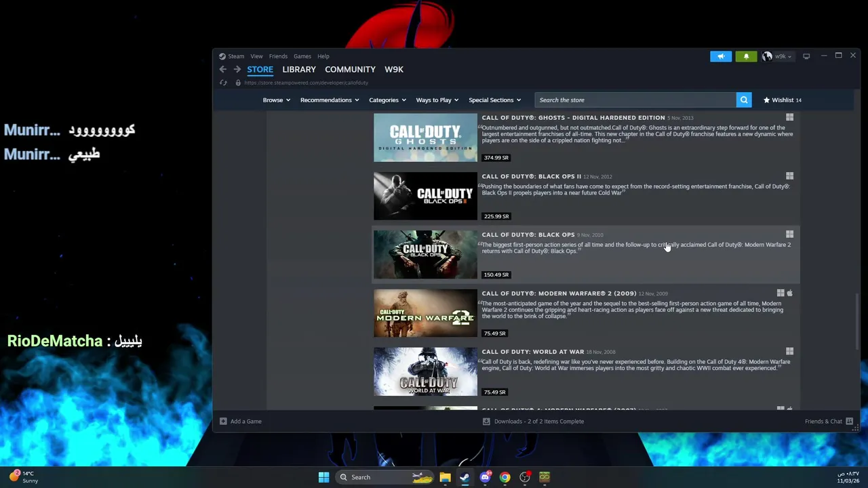Click Modern Warfare 2 (2009) title
The height and width of the screenshot is (488, 868).
pos(559,293)
